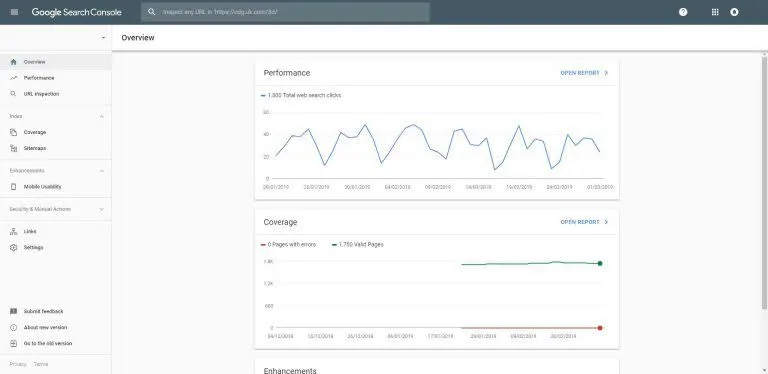Click Total web search clicks legend
This screenshot has height=374, width=768.
click(301, 95)
